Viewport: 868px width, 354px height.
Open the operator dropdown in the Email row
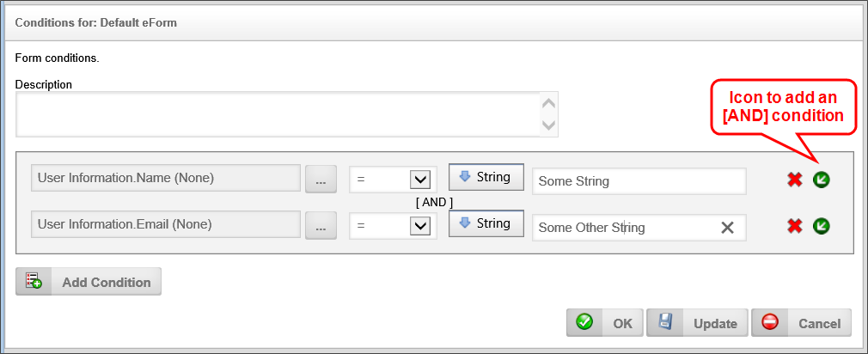click(x=419, y=226)
